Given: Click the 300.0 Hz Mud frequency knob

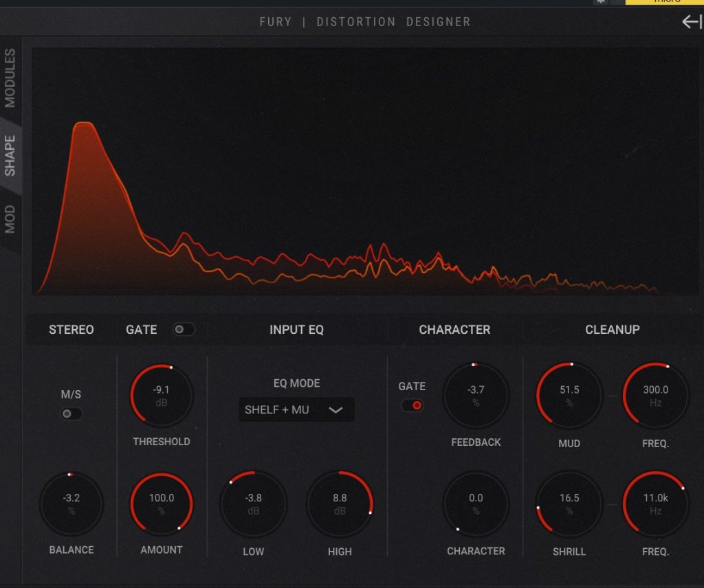Looking at the screenshot, I should [655, 396].
